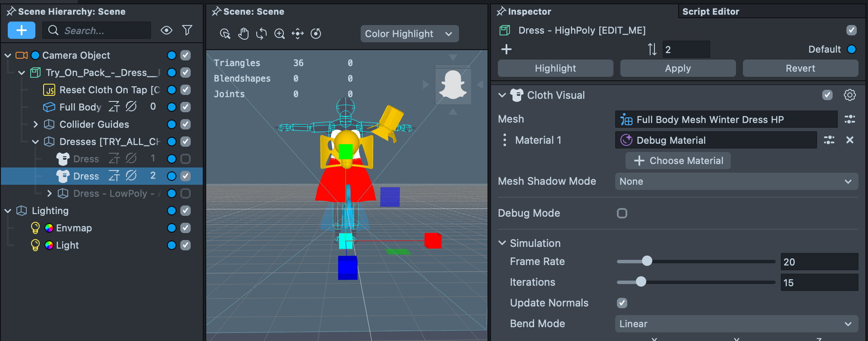
Task: Open the Color Highlight dropdown
Action: (x=409, y=34)
